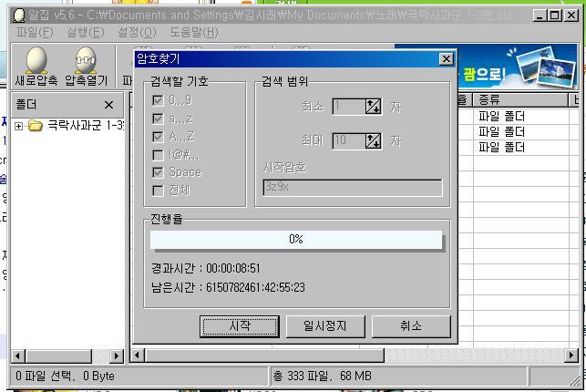Click the 종류 column header
This screenshot has width=586, height=392.
[520, 99]
